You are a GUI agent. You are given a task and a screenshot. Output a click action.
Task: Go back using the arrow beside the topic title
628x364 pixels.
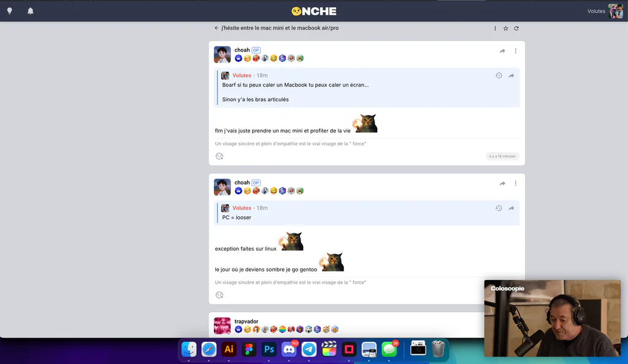[x=216, y=28]
